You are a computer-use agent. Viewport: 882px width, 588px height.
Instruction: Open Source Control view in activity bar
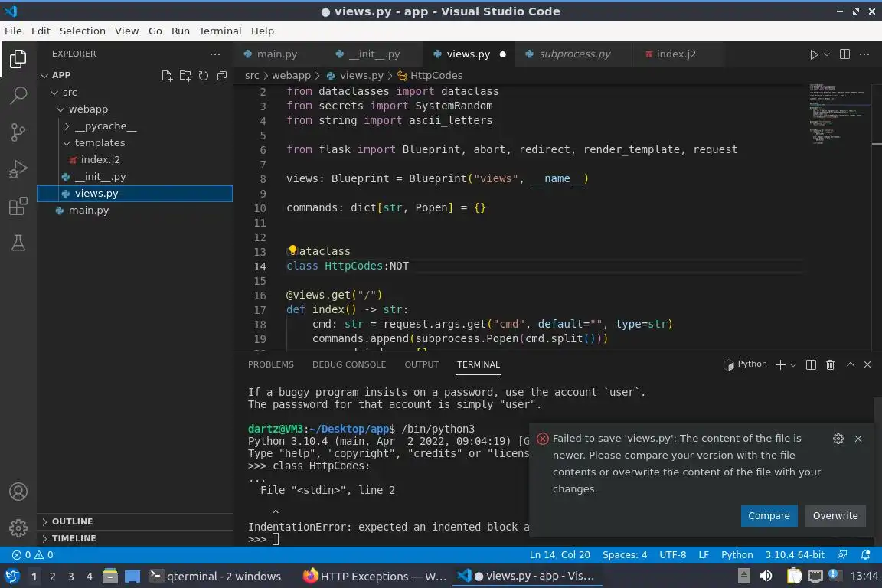tap(18, 132)
